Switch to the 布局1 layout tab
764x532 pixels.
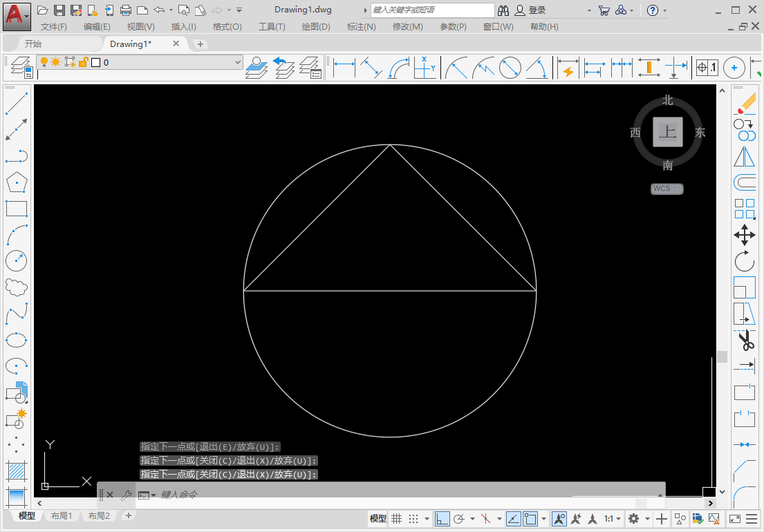click(x=62, y=515)
